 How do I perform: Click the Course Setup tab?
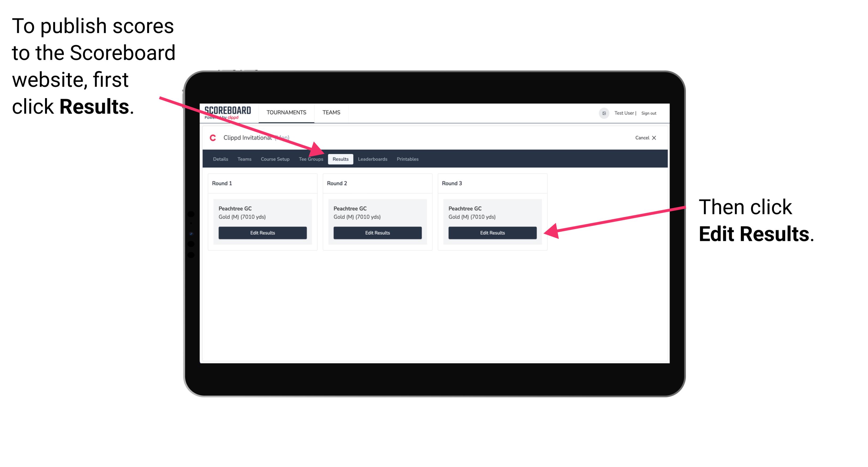[275, 159]
